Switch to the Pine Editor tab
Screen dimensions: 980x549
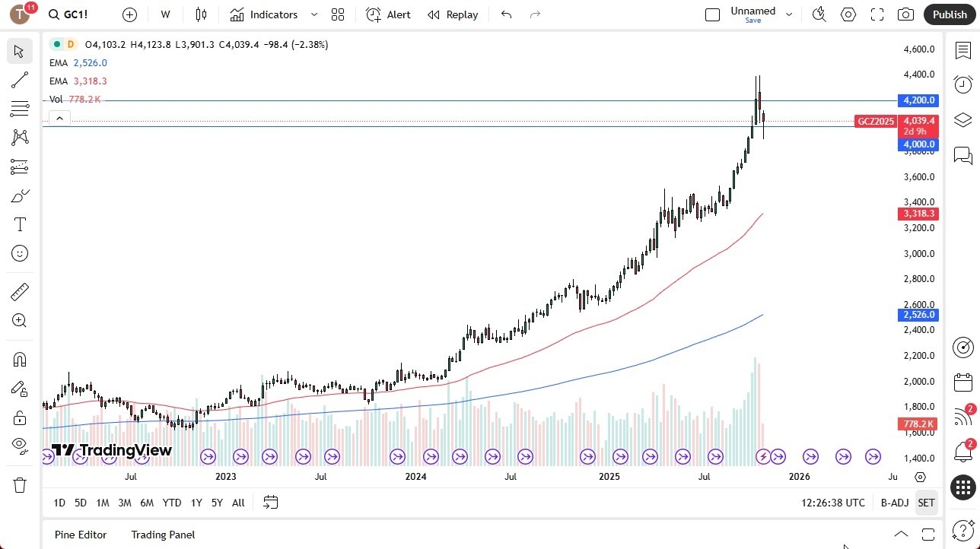80,535
